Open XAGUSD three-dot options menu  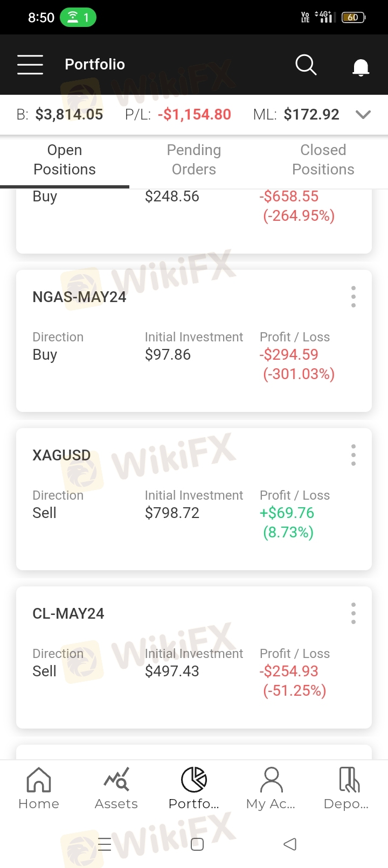(354, 455)
